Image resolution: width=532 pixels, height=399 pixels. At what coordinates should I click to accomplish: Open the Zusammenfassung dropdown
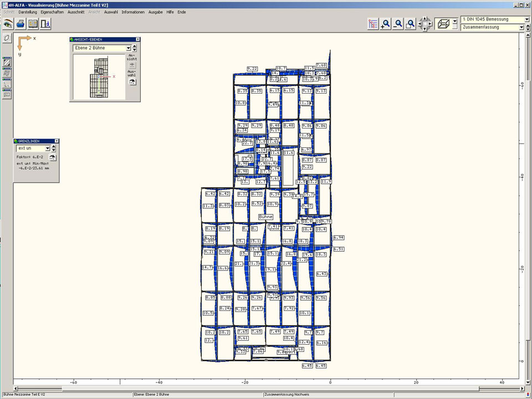pos(526,27)
